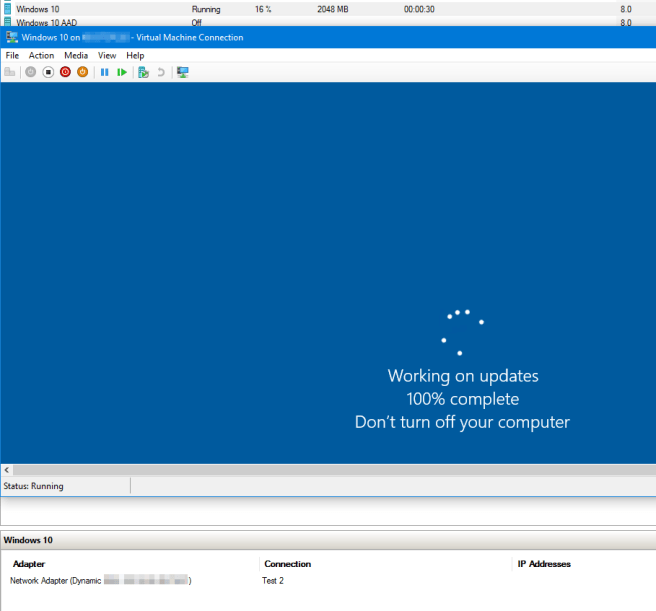Click the Virtual Machine Connection title bar icon
This screenshot has height=611, width=656.
click(12, 37)
